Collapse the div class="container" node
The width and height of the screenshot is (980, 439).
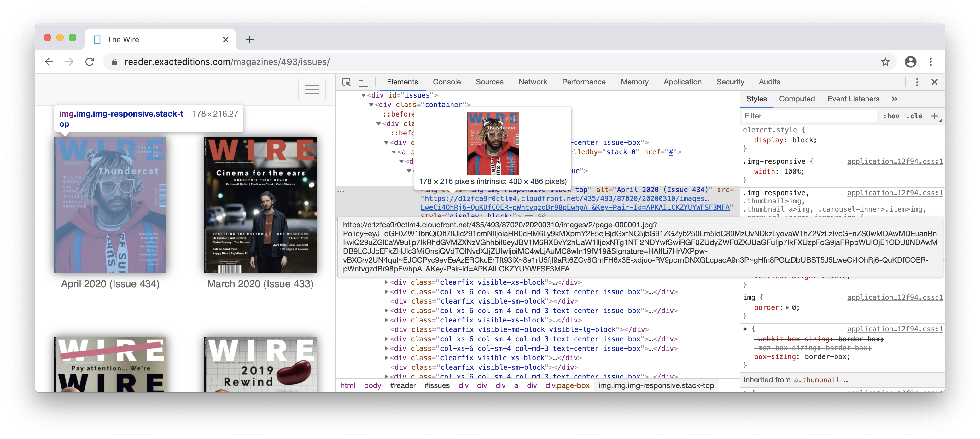tap(371, 105)
